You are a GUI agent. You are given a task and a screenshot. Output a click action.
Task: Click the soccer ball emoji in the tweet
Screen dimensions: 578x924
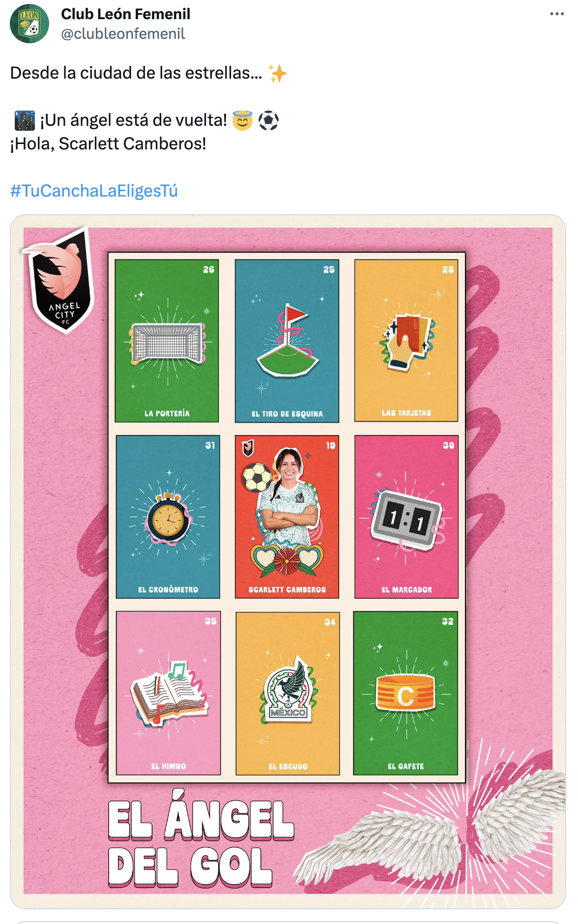click(268, 120)
